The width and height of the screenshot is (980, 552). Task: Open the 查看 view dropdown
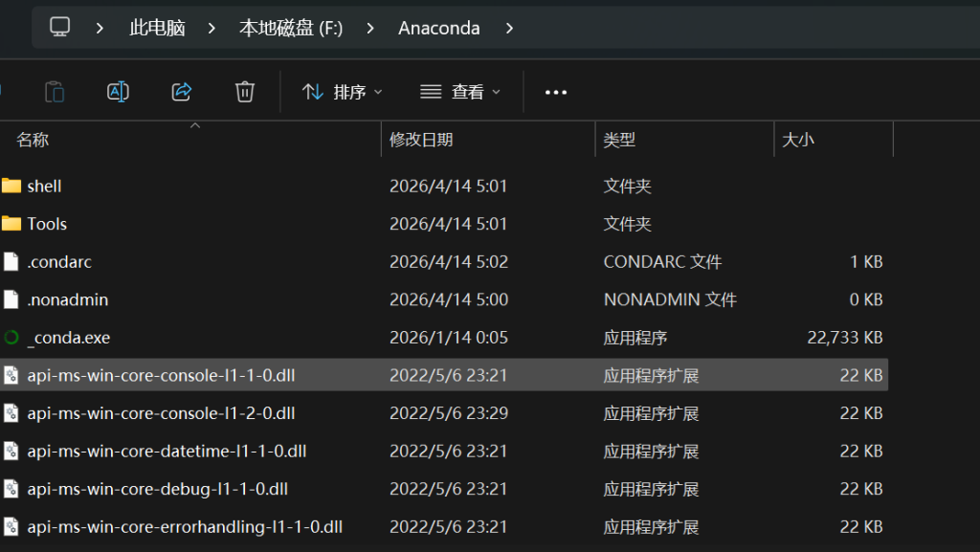(460, 92)
